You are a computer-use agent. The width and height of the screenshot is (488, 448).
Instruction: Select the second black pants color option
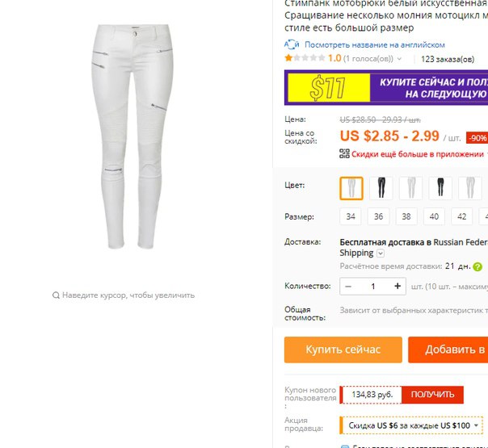click(x=381, y=188)
